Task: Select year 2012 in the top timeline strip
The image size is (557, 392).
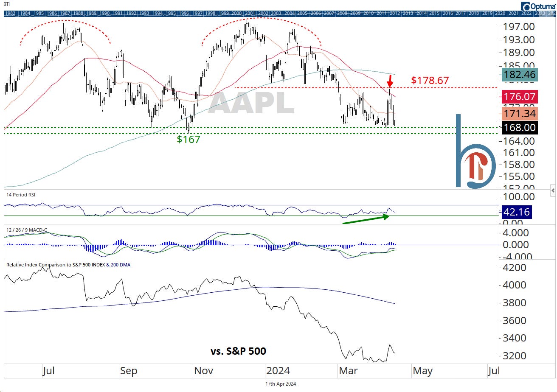Action: click(395, 14)
